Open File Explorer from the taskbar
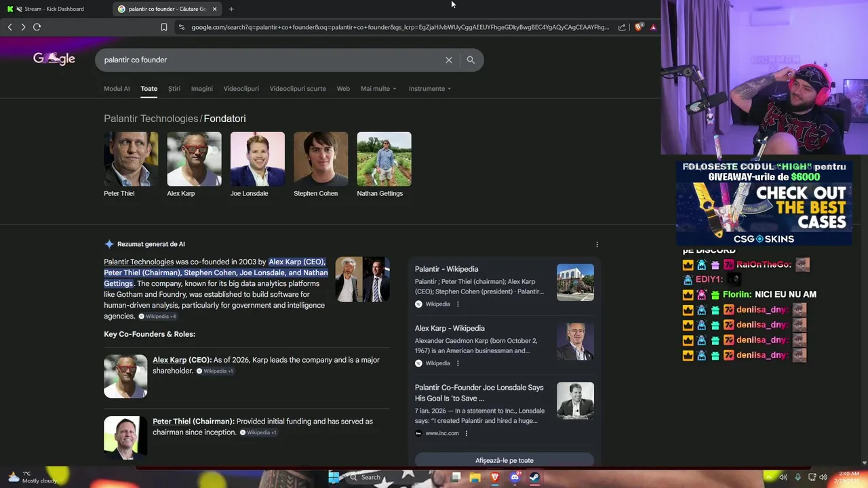The image size is (868, 488). [x=475, y=477]
